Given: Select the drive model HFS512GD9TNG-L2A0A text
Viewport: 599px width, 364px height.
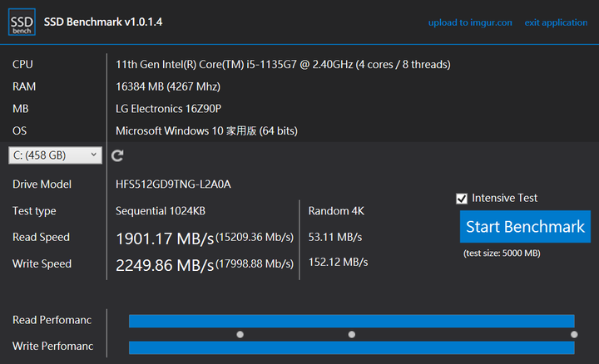Looking at the screenshot, I should [x=173, y=184].
